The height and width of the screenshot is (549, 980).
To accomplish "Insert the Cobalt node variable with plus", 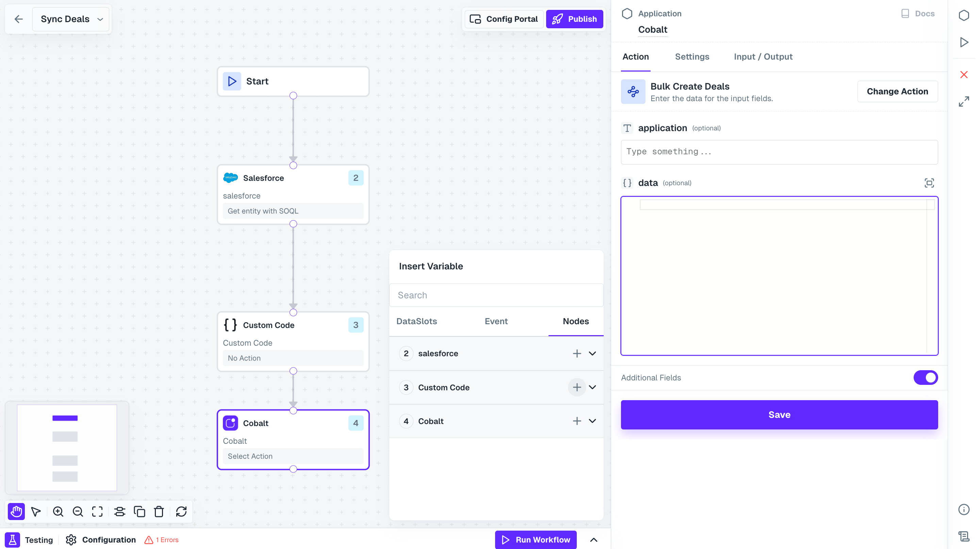I will [577, 421].
